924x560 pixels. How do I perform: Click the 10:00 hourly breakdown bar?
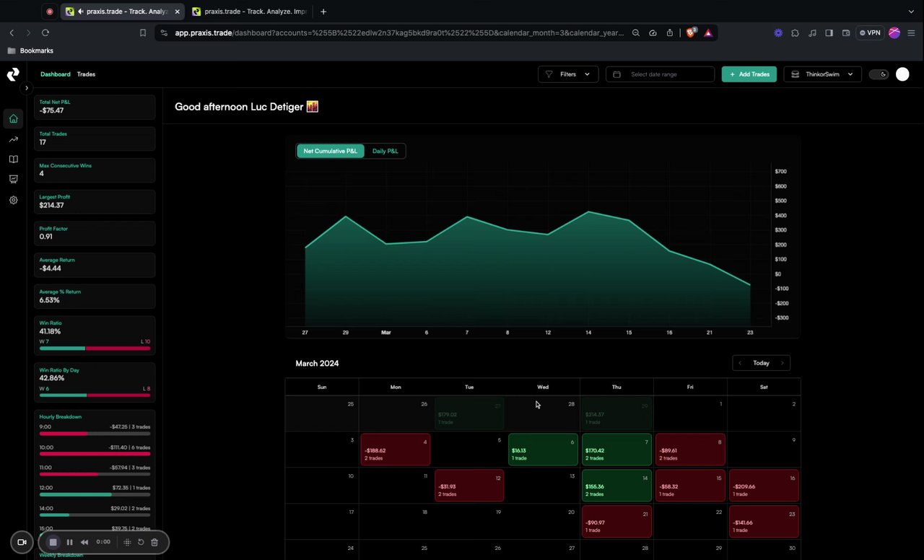95,454
